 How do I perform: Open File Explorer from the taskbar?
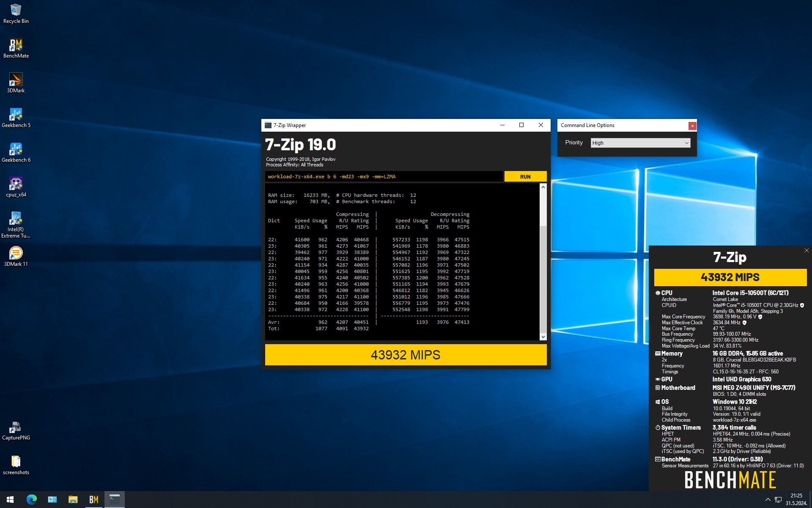tap(73, 500)
